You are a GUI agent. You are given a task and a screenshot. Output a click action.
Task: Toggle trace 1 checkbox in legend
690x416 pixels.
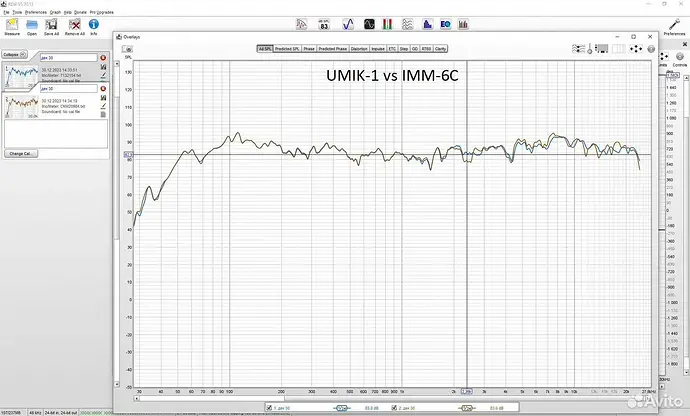(269, 408)
